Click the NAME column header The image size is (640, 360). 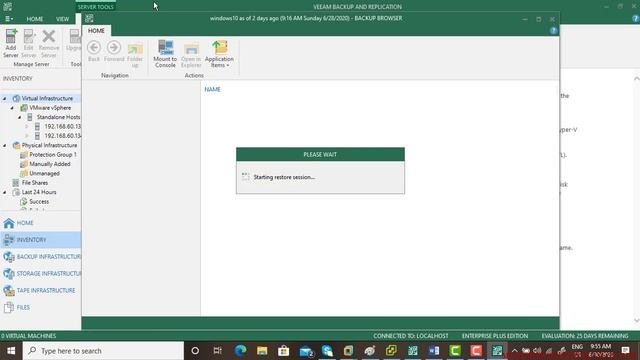(212, 89)
